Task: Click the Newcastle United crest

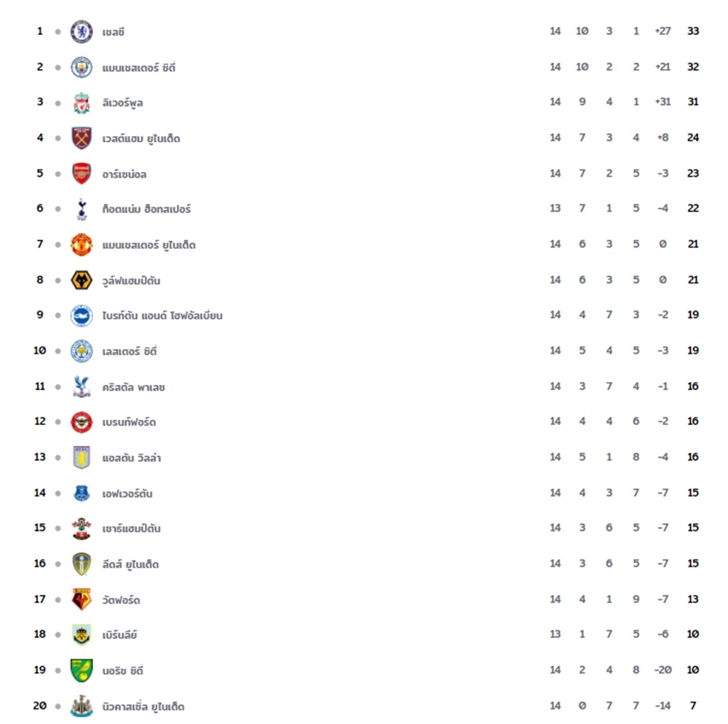Action: (x=82, y=706)
